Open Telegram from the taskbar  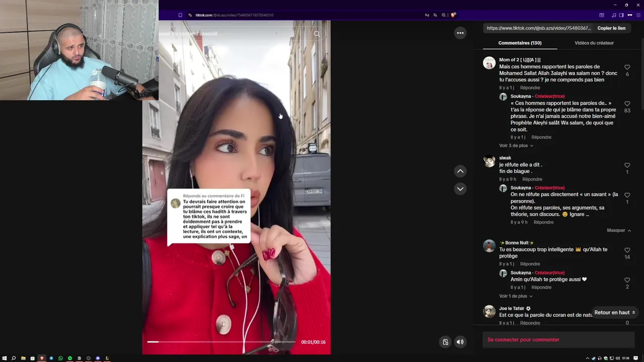[x=51, y=358]
